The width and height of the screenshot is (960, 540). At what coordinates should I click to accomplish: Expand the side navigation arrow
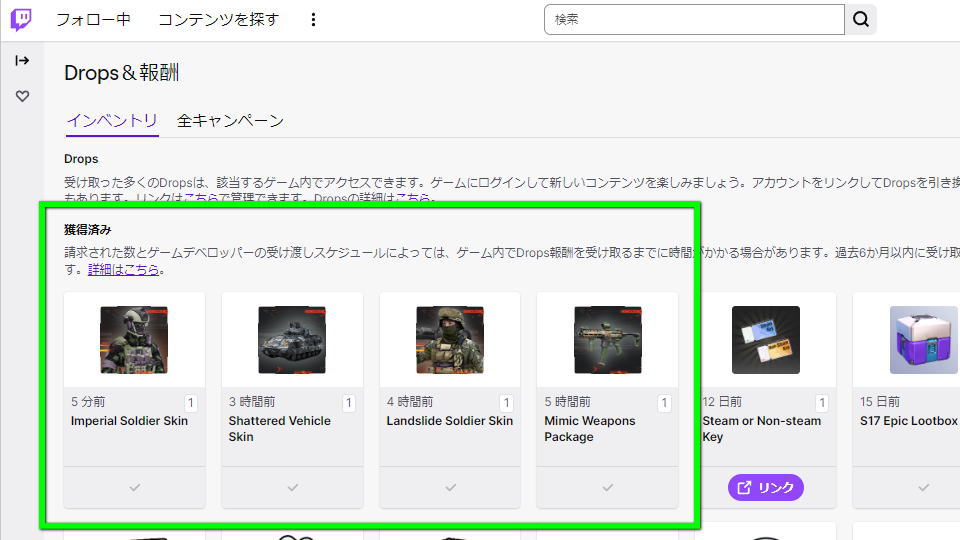pyautogui.click(x=22, y=60)
